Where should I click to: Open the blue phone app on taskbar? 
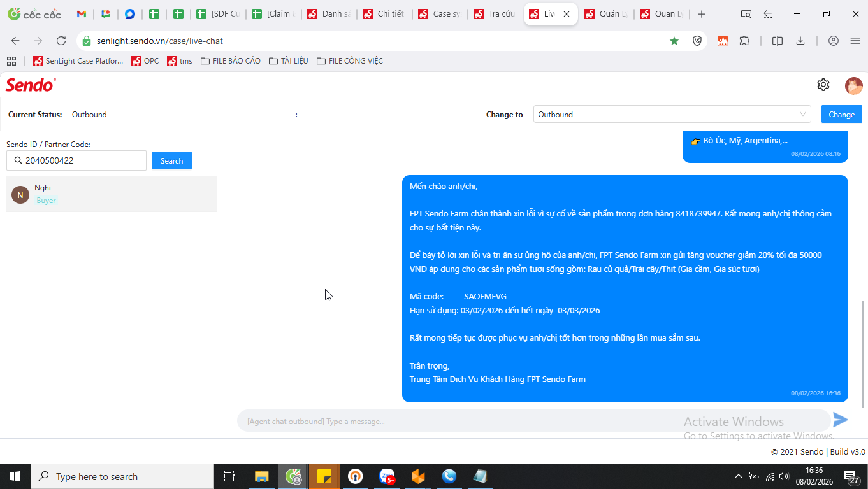pyautogui.click(x=449, y=476)
